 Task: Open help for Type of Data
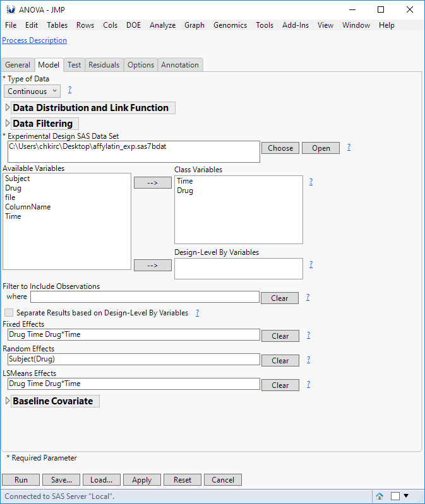click(x=69, y=90)
